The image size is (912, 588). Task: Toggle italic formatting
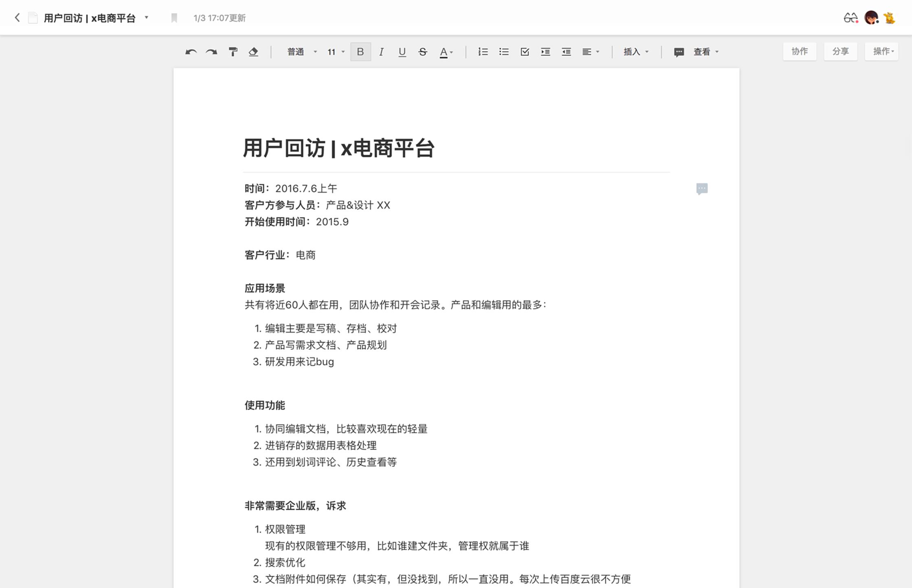tap(381, 52)
